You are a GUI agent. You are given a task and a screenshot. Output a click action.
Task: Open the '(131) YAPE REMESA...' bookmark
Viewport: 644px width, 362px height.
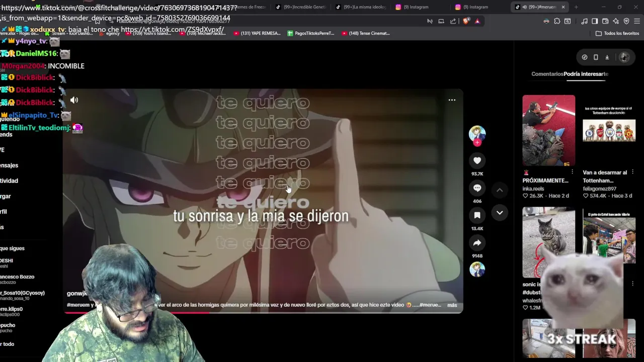point(257,33)
